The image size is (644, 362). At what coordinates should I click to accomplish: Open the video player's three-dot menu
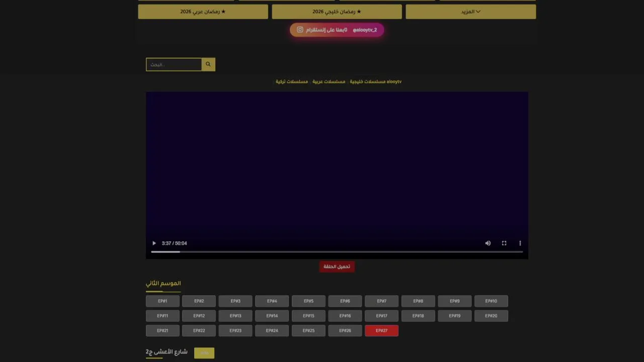click(520, 243)
